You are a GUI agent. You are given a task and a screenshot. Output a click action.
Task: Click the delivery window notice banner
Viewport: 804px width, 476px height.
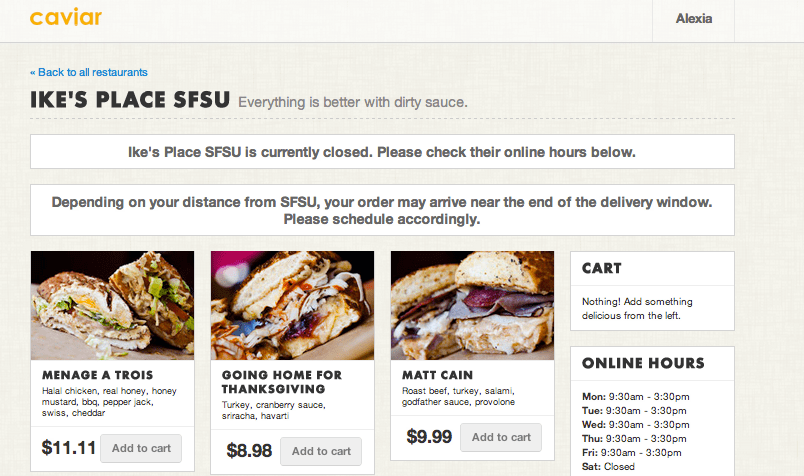382,210
